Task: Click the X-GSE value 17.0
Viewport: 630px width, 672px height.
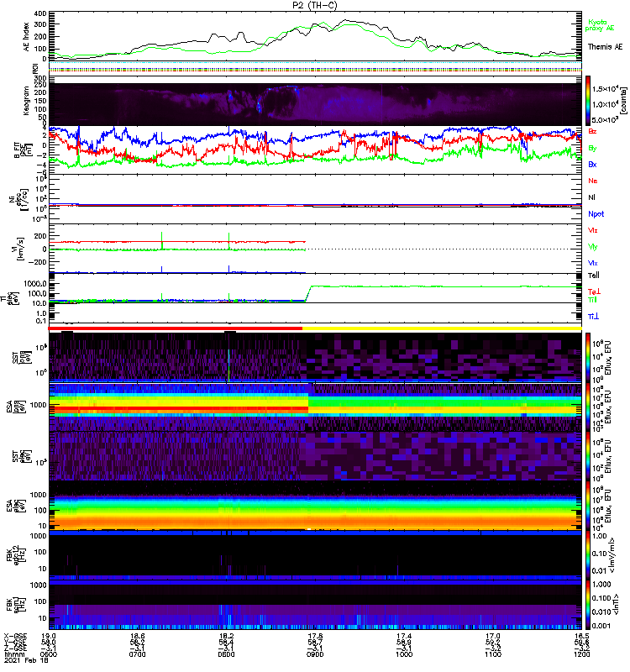Action: (x=493, y=636)
